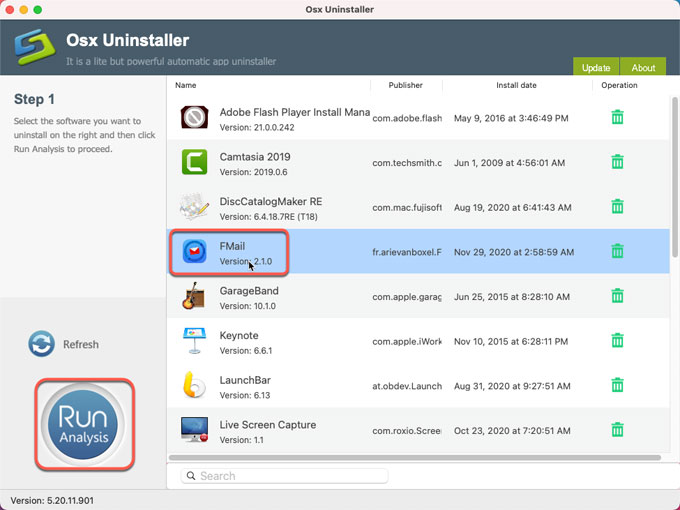Click the Camtasia 2019 green icon
The height and width of the screenshot is (510, 680).
194,162
